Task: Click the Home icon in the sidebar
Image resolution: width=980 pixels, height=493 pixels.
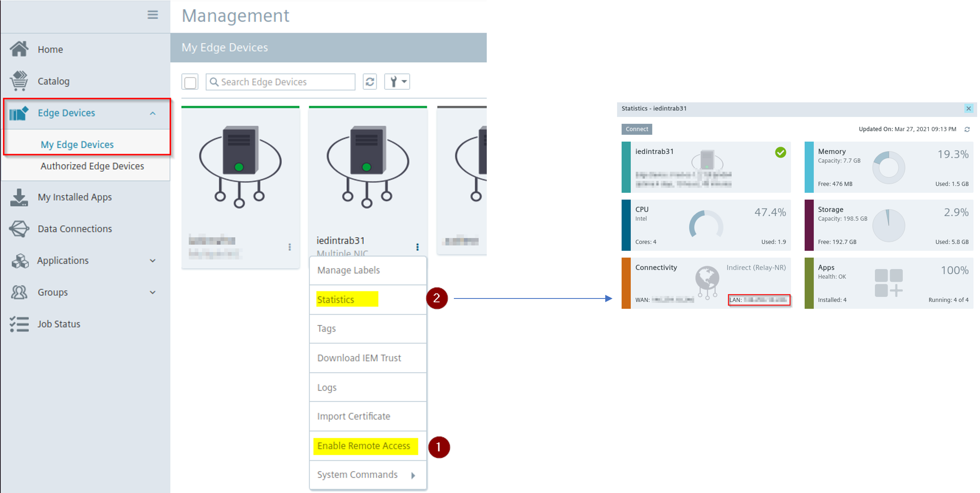Action: pyautogui.click(x=19, y=49)
